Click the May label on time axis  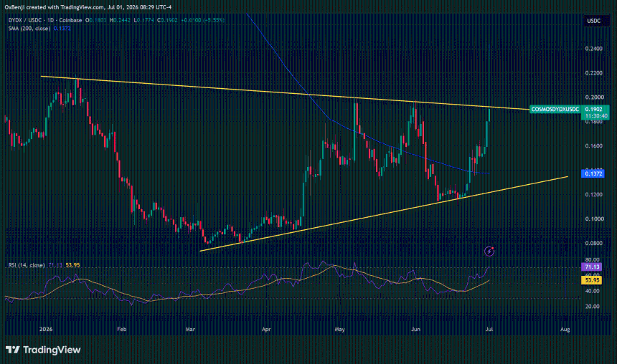339,329
